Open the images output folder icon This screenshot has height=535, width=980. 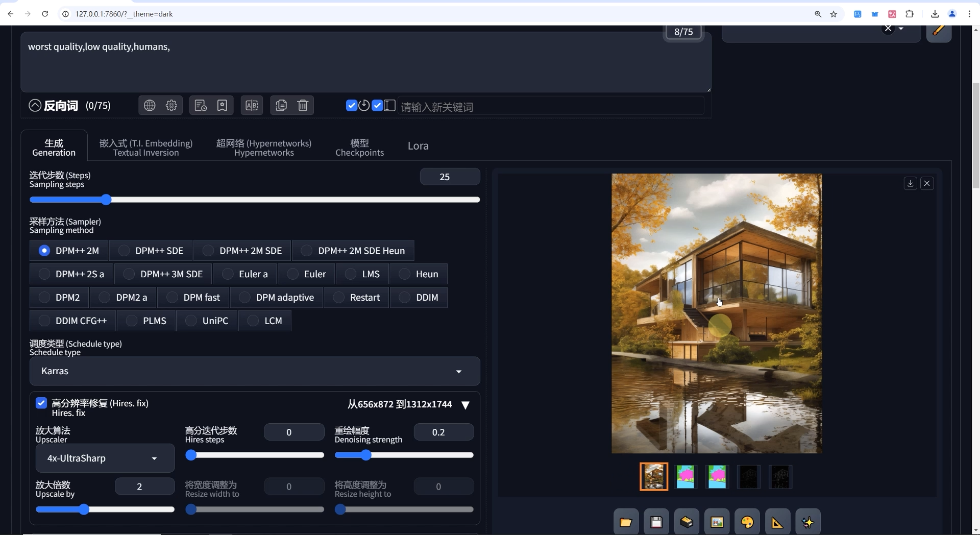(626, 522)
